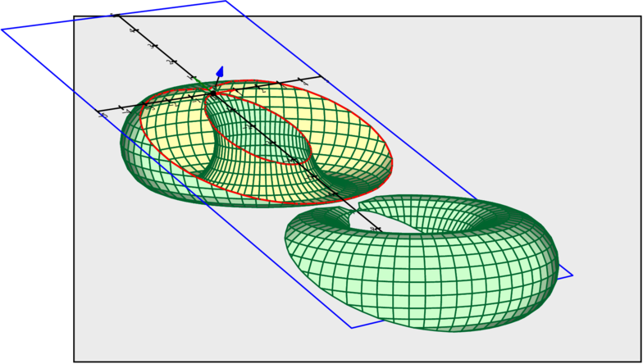Click the short green vector next to the origin
Viewport: 643px width, 364px height.
pos(197,80)
